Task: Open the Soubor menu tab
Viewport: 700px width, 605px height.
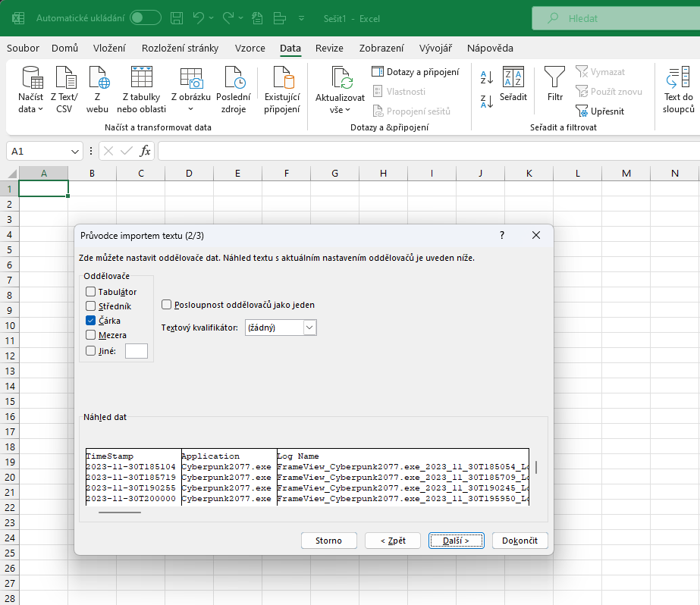Action: (23, 48)
